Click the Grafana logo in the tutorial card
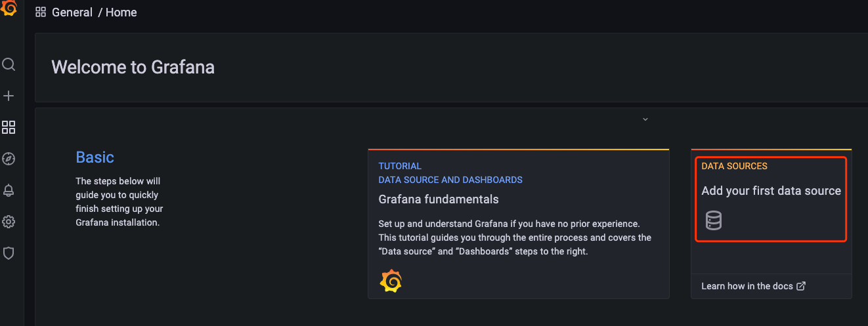 [391, 281]
